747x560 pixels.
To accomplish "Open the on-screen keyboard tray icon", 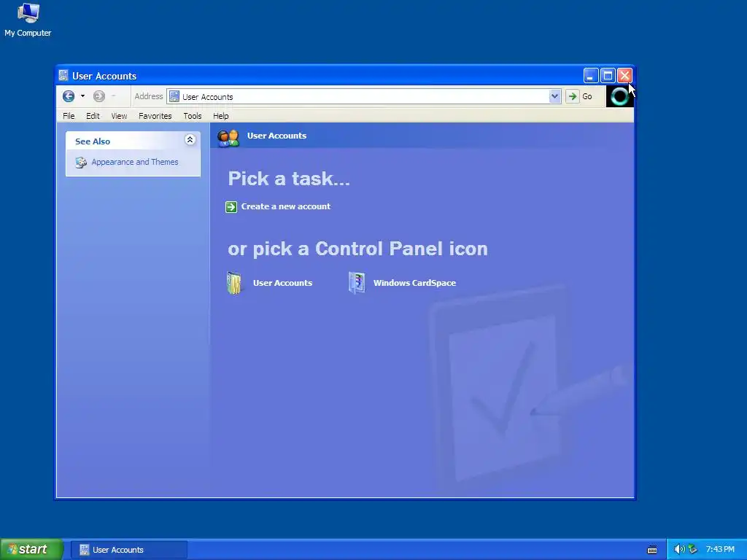I will (x=652, y=550).
